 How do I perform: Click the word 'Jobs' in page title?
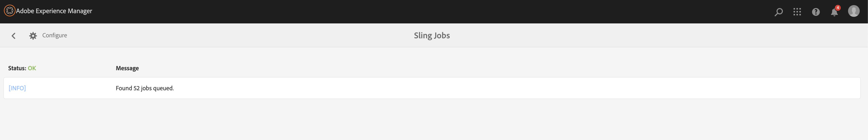pos(442,36)
